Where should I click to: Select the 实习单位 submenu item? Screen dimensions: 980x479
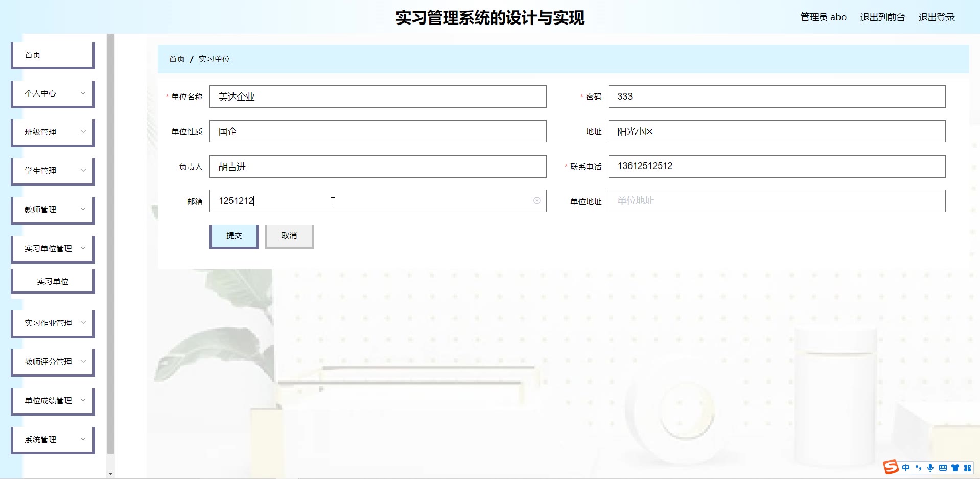(x=53, y=281)
